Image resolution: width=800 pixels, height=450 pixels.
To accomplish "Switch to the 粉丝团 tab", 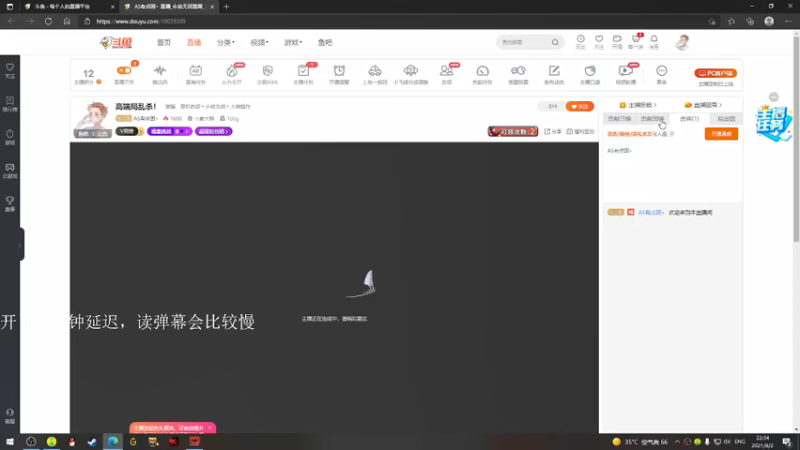I will pos(726,118).
